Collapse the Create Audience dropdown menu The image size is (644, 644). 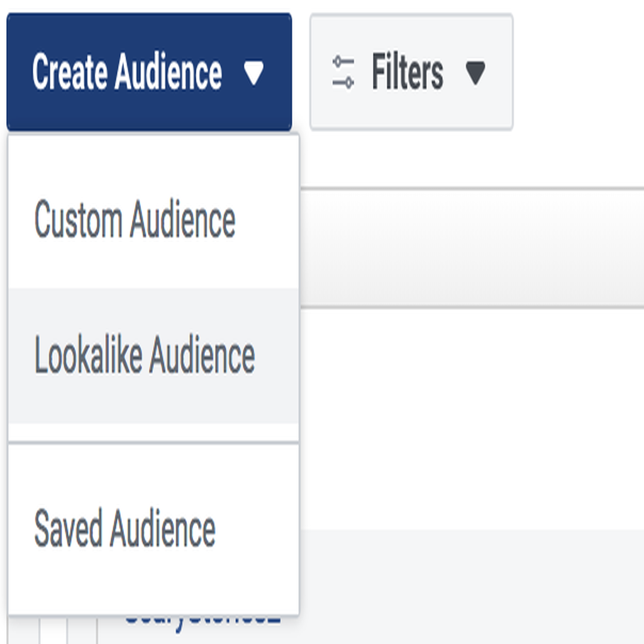(x=149, y=72)
